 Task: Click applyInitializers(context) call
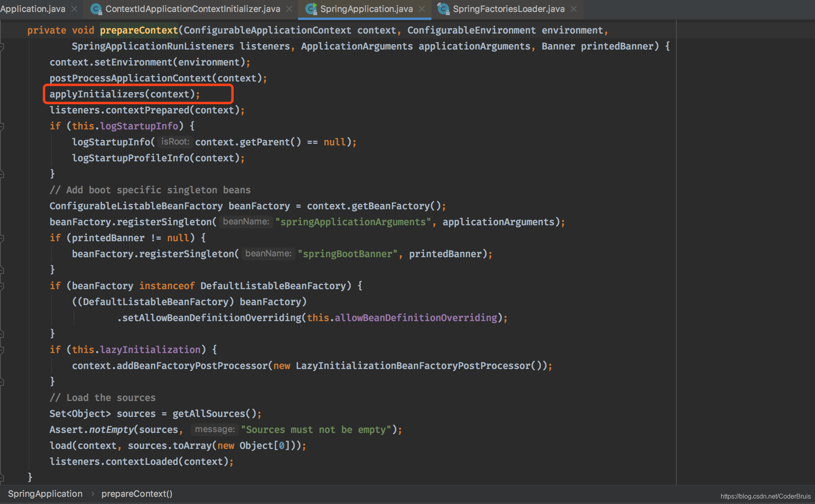[x=125, y=94]
